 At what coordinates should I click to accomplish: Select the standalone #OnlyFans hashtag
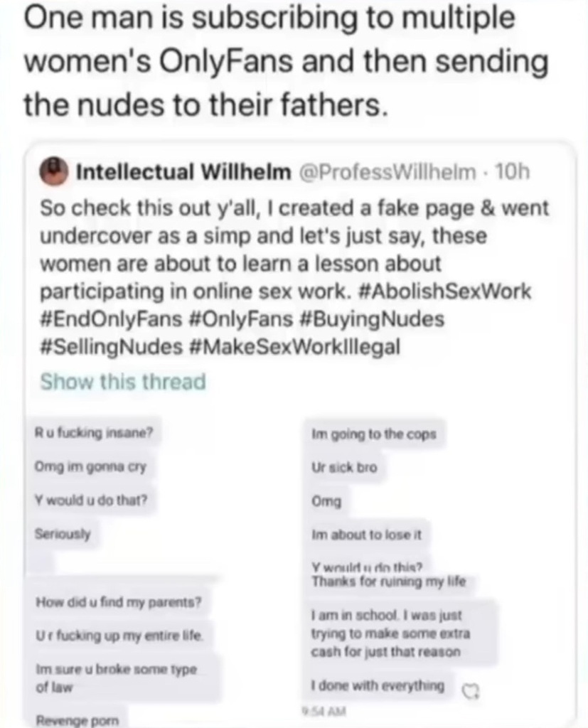click(242, 319)
